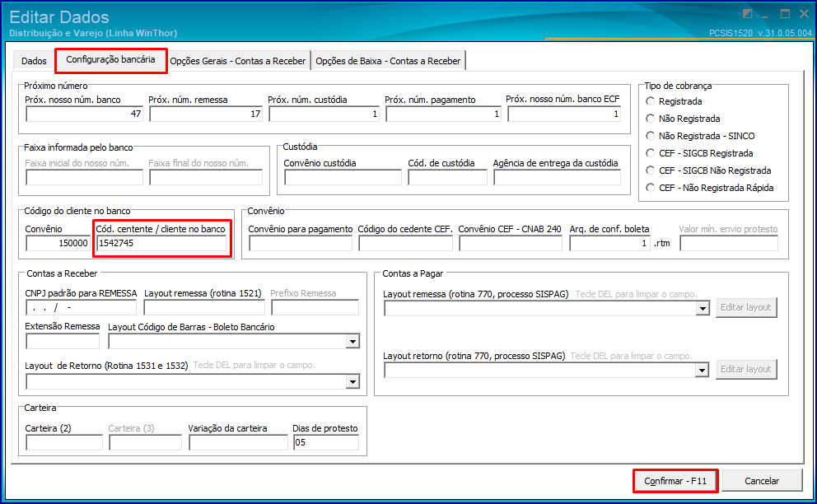Click Editar layout button for layout retorno
The image size is (817, 504).
click(746, 369)
